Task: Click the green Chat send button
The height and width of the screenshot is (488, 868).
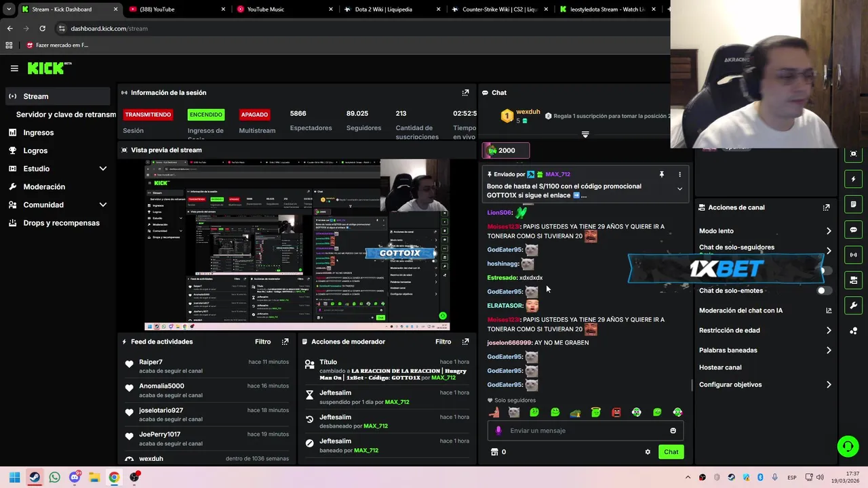Action: pos(671,452)
